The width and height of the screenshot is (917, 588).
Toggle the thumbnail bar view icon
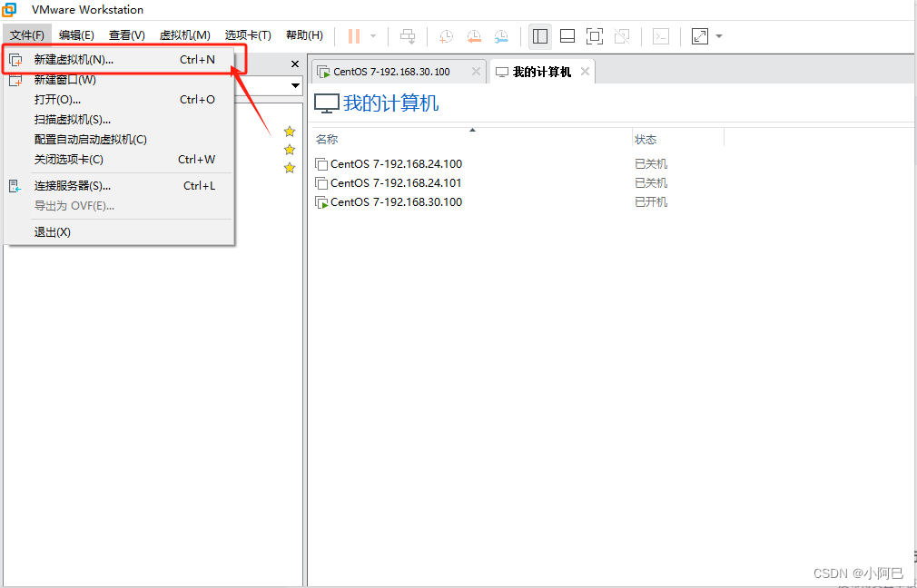pyautogui.click(x=567, y=36)
